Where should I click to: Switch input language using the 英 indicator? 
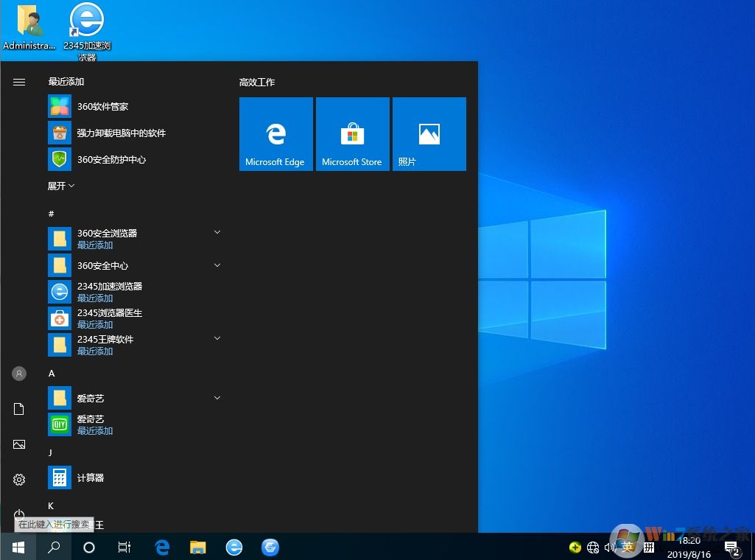coord(628,547)
